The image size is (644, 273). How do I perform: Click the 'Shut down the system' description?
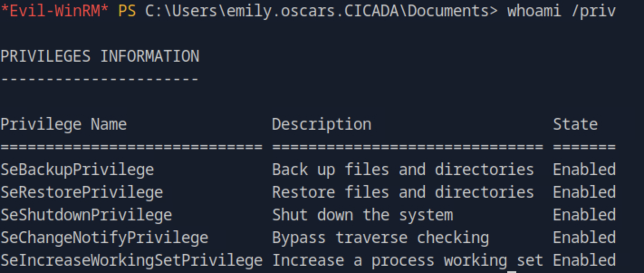[362, 215]
